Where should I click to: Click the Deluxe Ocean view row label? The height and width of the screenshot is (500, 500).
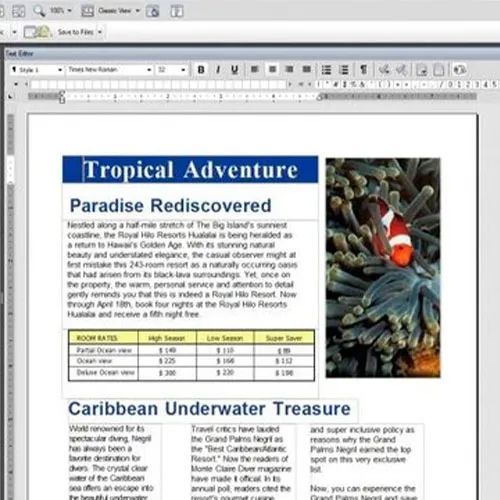click(106, 372)
